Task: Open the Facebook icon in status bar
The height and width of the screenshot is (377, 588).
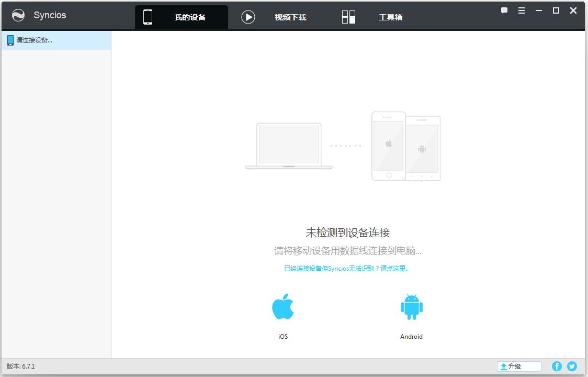Action: (557, 367)
